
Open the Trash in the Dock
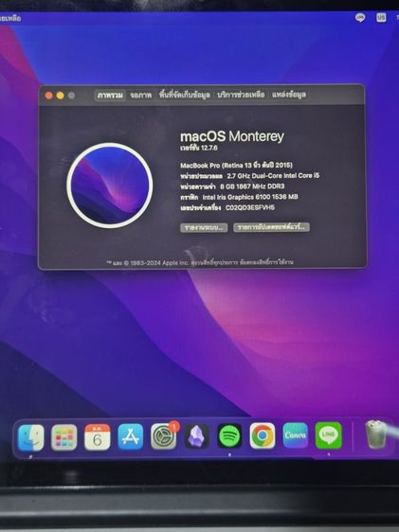pos(376,434)
